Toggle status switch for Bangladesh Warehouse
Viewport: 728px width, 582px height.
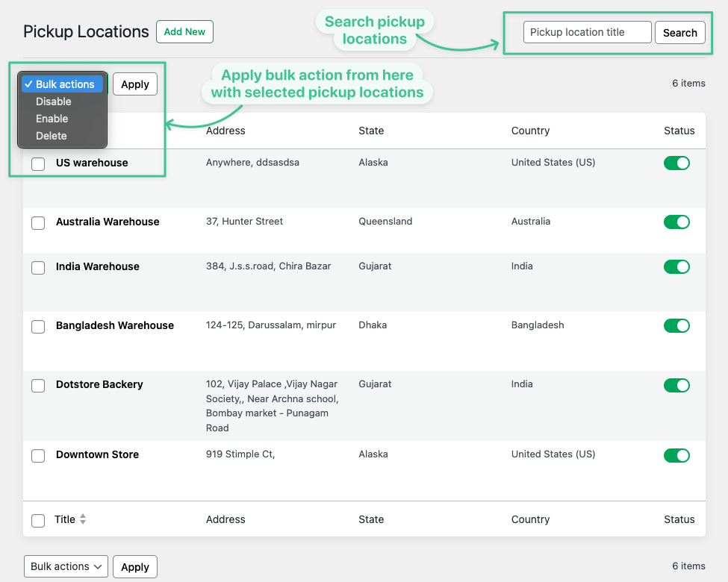tap(676, 326)
